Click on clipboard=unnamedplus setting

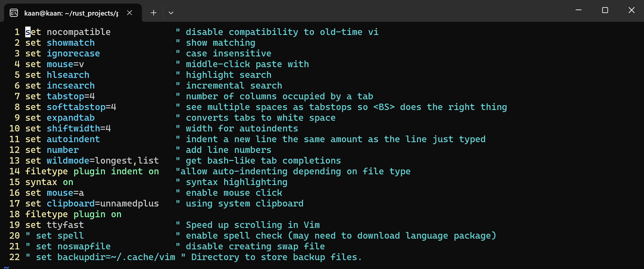[x=103, y=204]
